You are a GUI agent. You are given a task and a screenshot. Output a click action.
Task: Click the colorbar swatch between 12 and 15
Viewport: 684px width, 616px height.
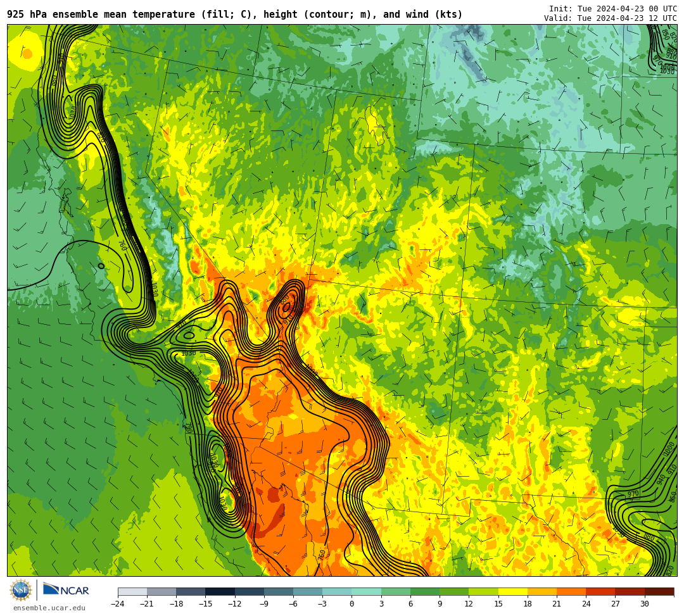coord(484,591)
